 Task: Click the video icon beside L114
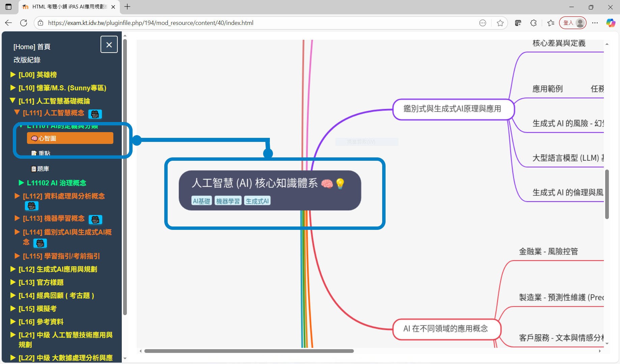pyautogui.click(x=40, y=243)
